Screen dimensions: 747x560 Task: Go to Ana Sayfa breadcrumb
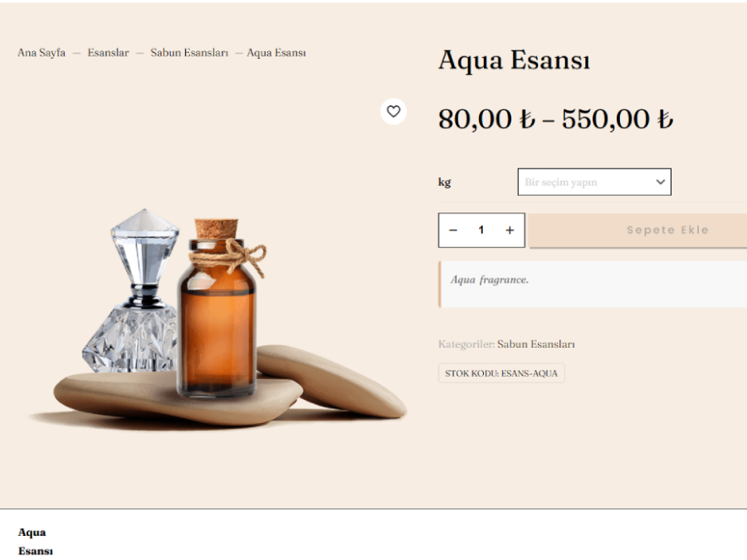[41, 52]
